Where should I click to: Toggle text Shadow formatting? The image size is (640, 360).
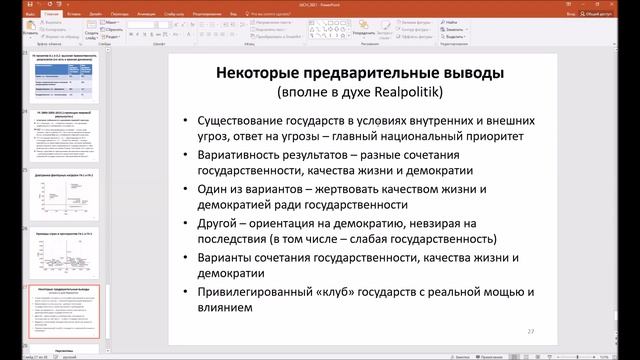151,35
